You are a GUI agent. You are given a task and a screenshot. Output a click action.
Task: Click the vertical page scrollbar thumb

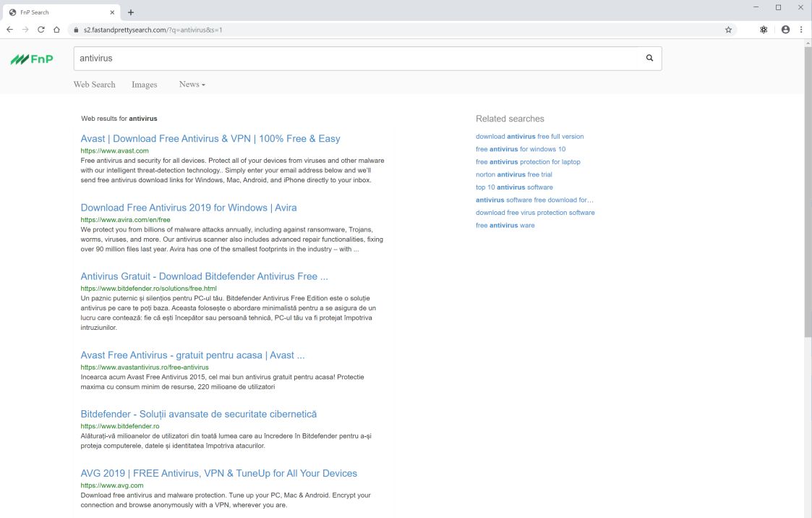pyautogui.click(x=808, y=192)
